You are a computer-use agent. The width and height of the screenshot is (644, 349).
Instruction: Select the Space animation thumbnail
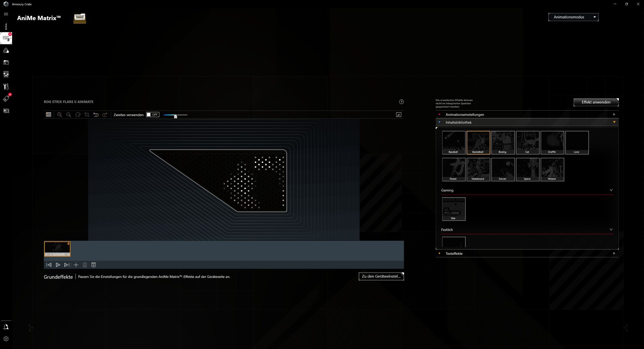point(528,170)
